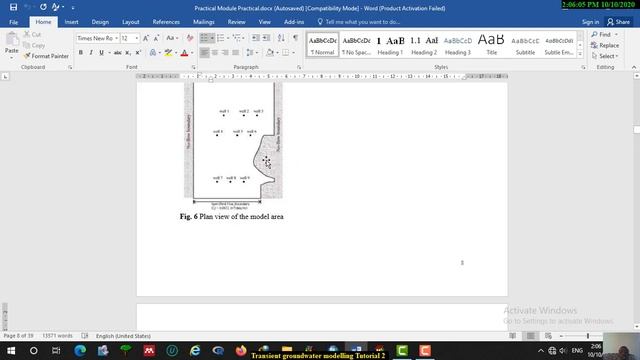
Task: Start a numbered list
Action: [221, 38]
